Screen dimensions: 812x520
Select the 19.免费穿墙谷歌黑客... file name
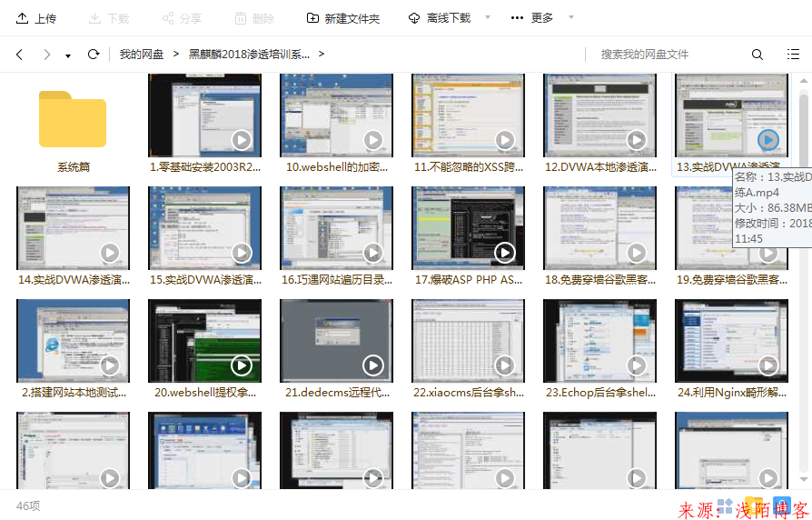732,280
